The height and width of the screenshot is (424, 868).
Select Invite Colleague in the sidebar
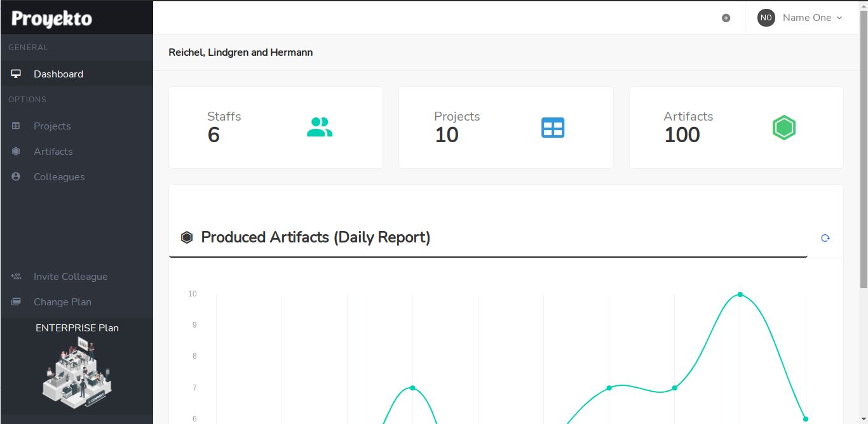tap(76, 276)
